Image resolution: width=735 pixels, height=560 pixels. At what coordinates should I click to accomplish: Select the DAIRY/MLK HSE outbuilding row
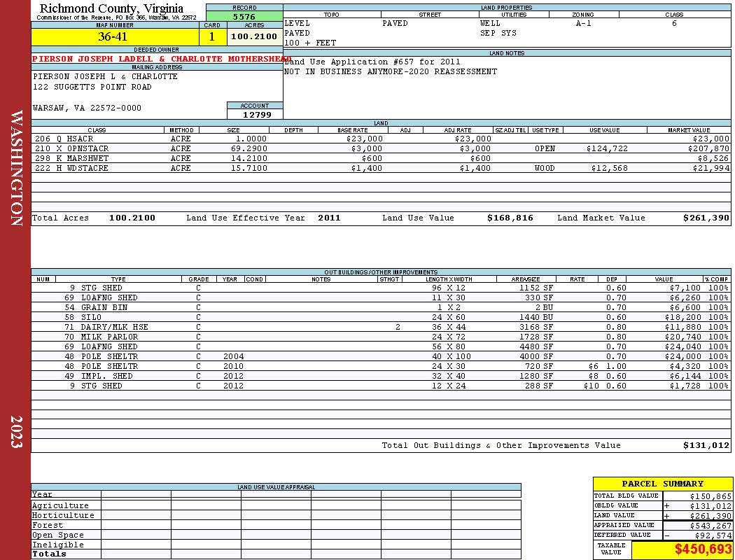coord(381,327)
